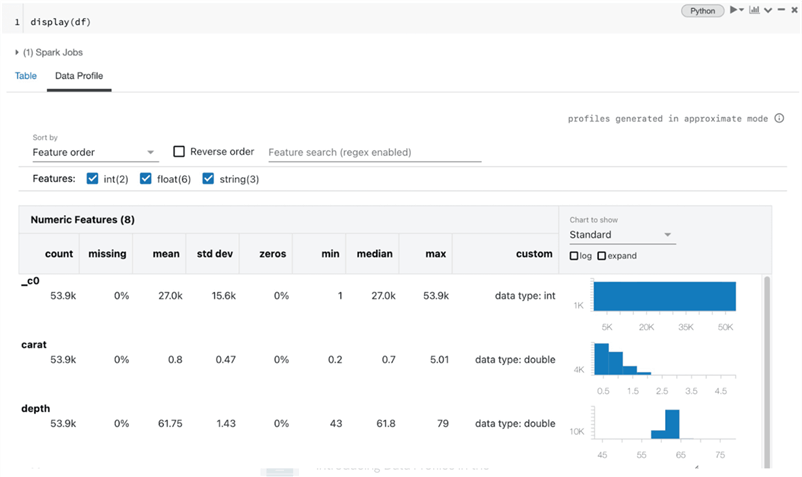This screenshot has height=477, width=802.
Task: Delete the cell with the X icon
Action: coord(792,11)
